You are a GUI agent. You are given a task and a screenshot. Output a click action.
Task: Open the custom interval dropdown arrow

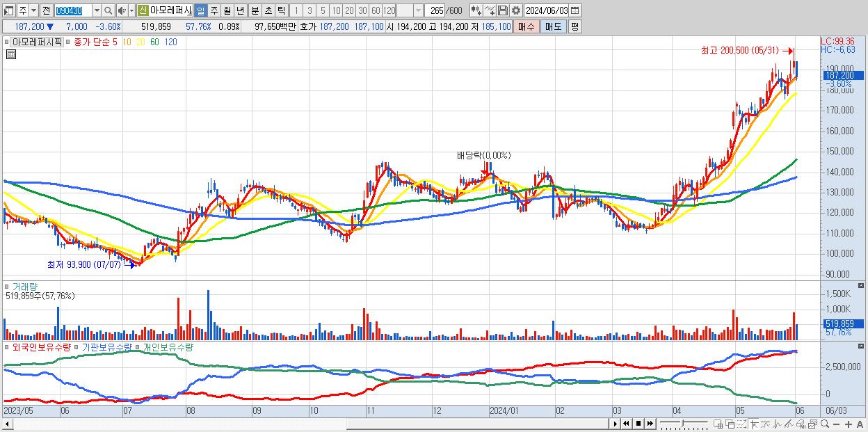coord(418,10)
